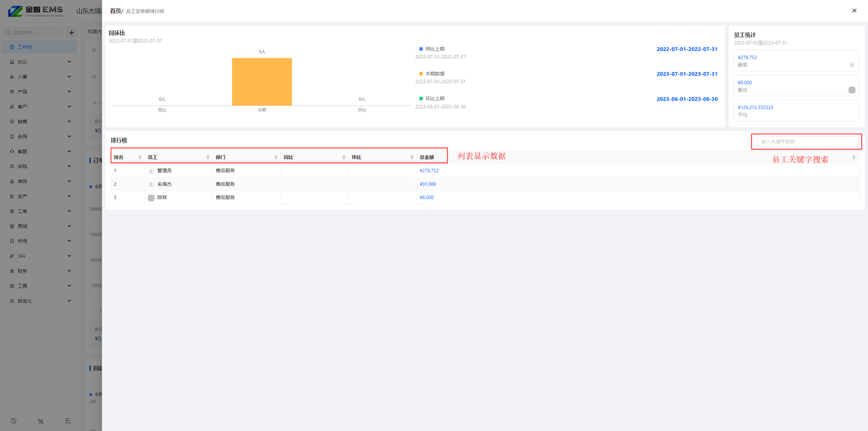Click the keyword search box in 排行榜
Viewport: 868px width, 431px height.
(x=808, y=142)
